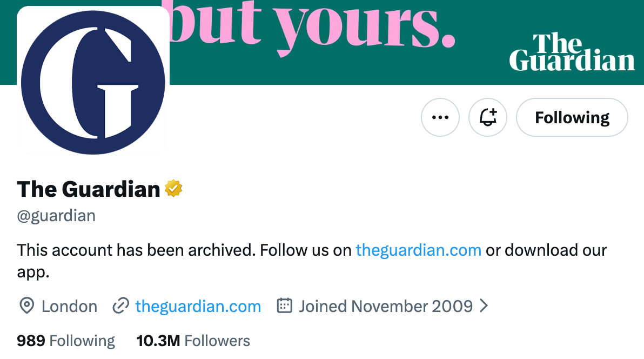View the 10.3M Followers list

[x=193, y=341]
